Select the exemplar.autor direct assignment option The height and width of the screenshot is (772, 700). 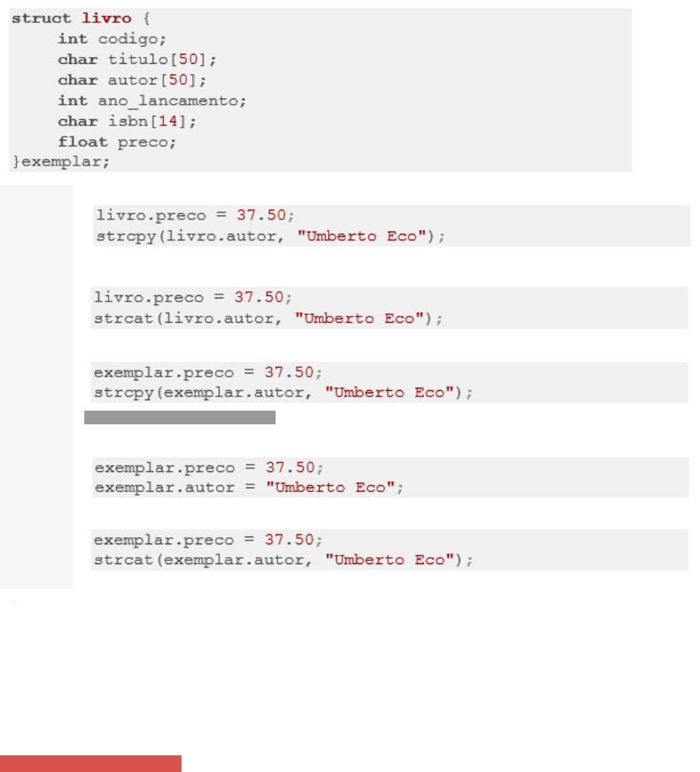tap(390, 477)
